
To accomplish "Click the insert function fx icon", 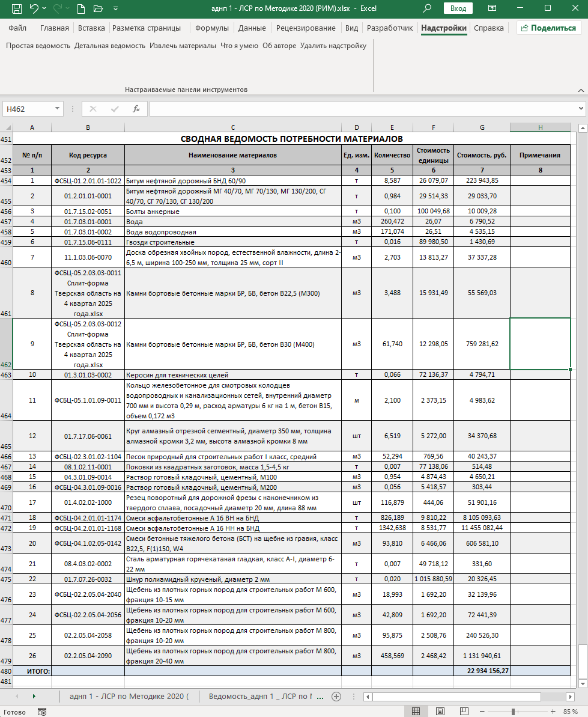I will [x=136, y=109].
